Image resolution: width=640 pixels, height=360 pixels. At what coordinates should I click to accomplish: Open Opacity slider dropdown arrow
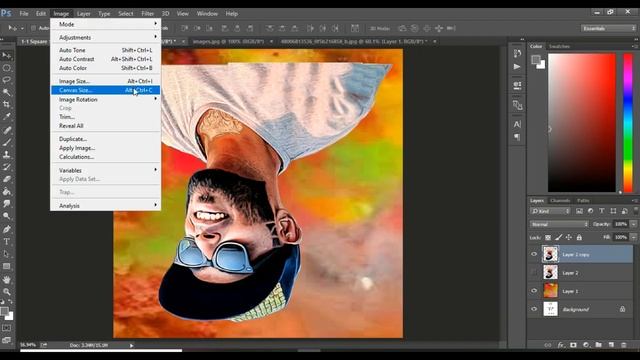click(633, 224)
